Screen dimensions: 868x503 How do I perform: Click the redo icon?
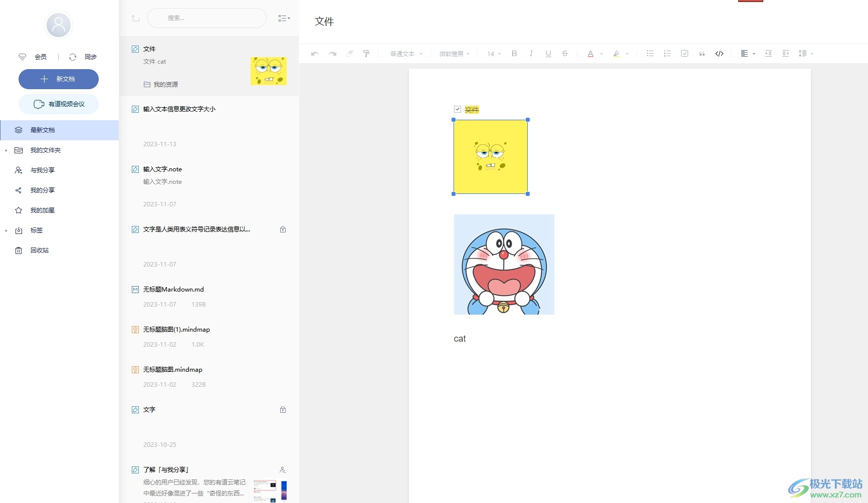[332, 54]
